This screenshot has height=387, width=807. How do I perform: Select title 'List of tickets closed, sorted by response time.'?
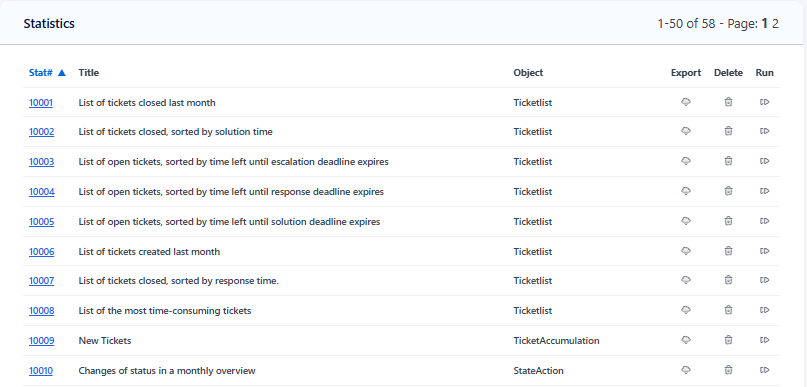(x=178, y=280)
